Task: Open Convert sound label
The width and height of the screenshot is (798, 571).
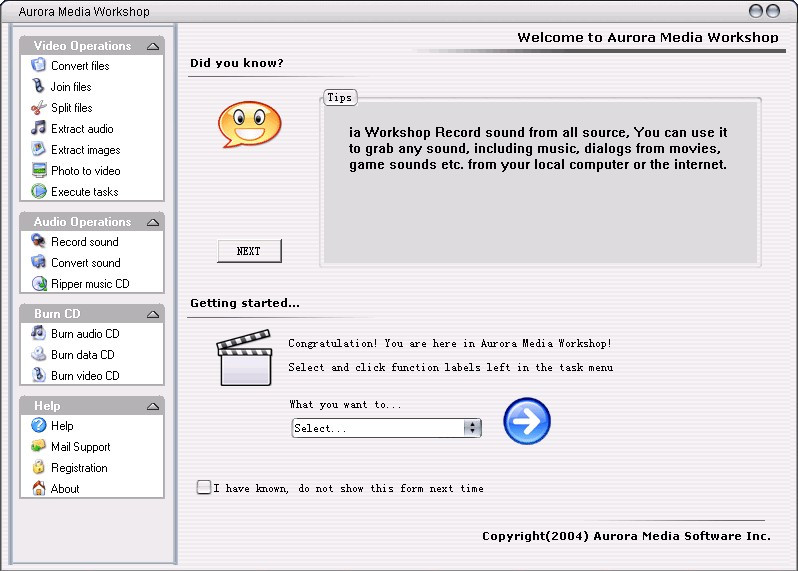Action: pyautogui.click(x=86, y=263)
